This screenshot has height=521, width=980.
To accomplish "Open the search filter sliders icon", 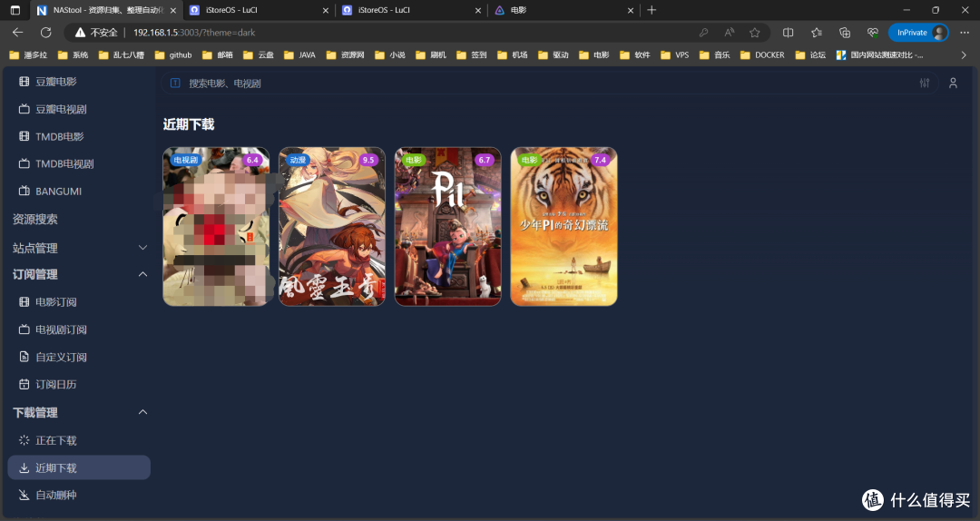I will coord(925,84).
